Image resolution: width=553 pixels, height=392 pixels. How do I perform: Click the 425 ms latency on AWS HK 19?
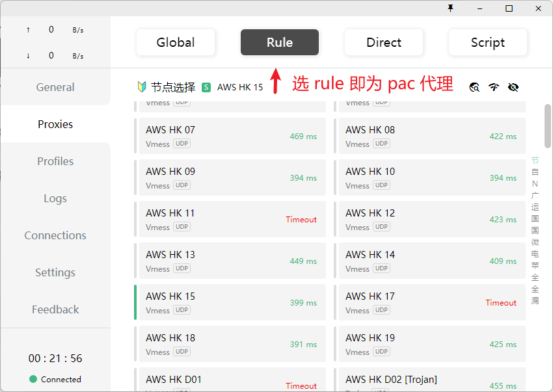click(x=503, y=345)
